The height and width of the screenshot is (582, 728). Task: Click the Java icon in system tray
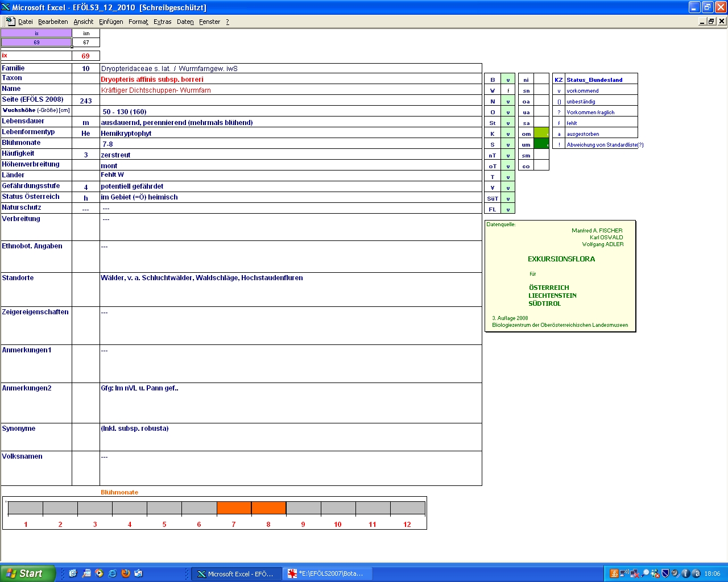[x=614, y=573]
